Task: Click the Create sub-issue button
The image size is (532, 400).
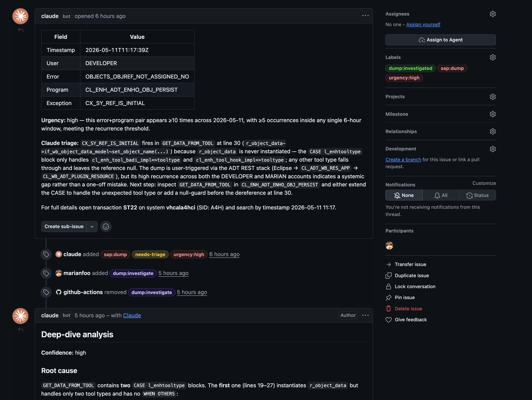Action: tap(64, 227)
